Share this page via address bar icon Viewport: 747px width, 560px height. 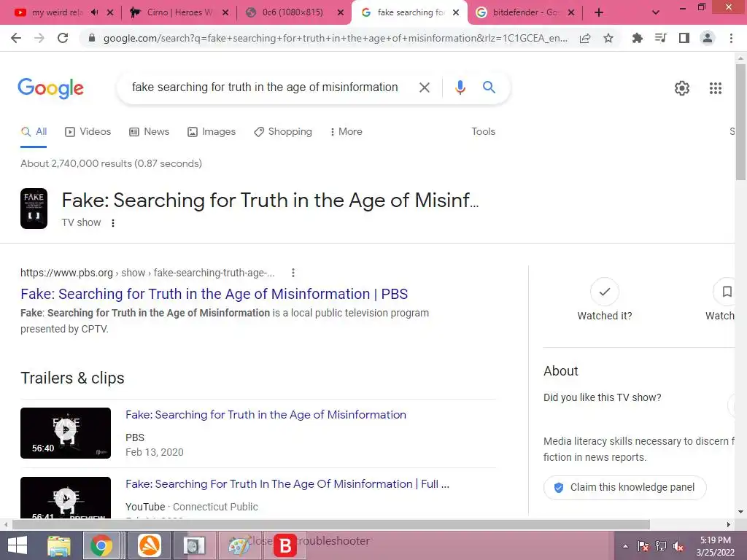(585, 38)
